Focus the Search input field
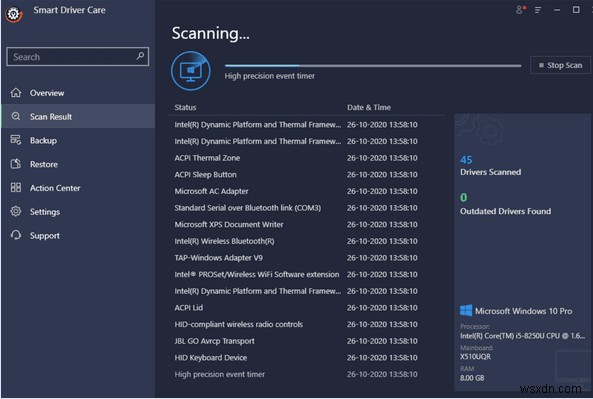This screenshot has height=399, width=593. pyautogui.click(x=78, y=57)
